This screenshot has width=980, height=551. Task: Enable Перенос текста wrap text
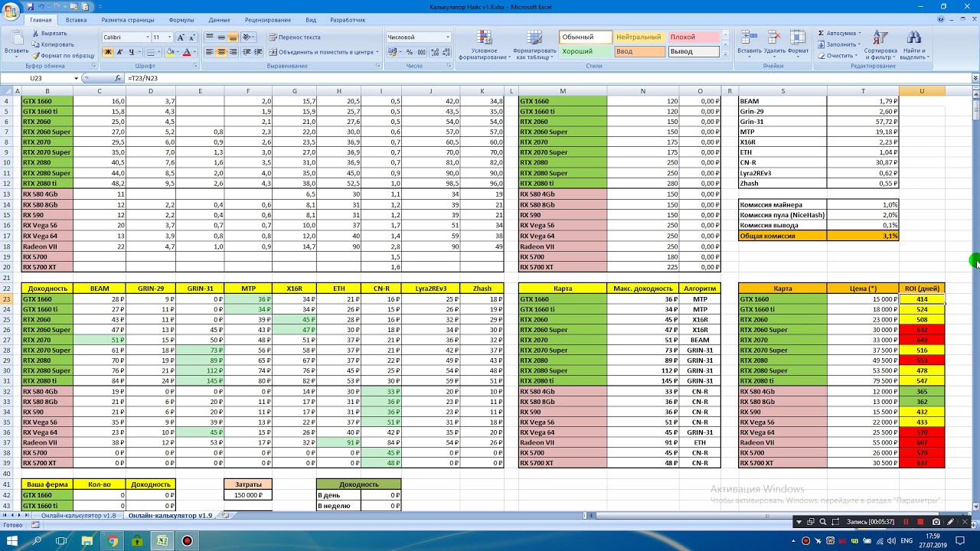295,37
